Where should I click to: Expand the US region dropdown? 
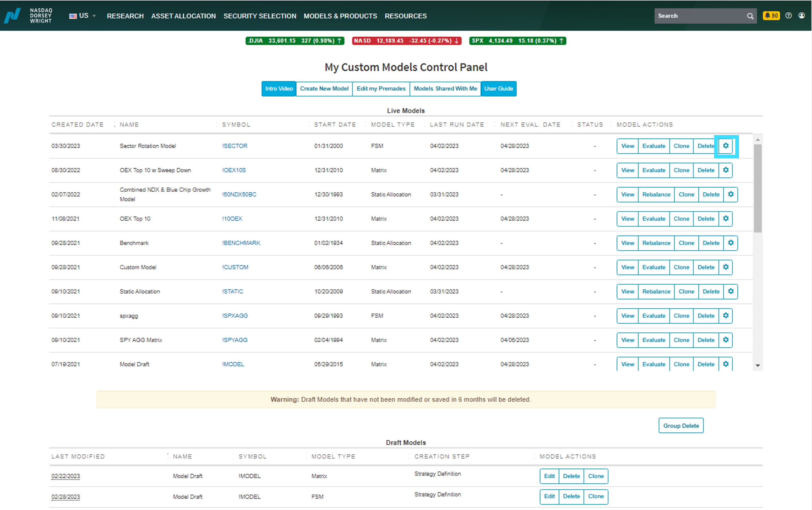tap(83, 16)
